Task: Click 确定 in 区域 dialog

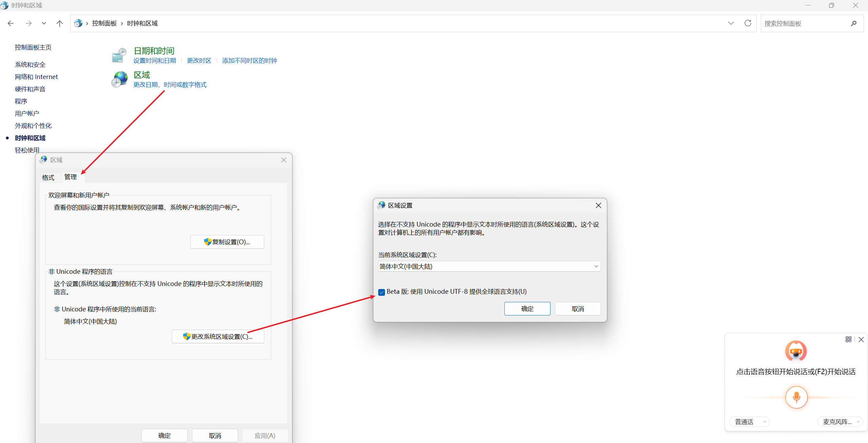Action: [165, 436]
